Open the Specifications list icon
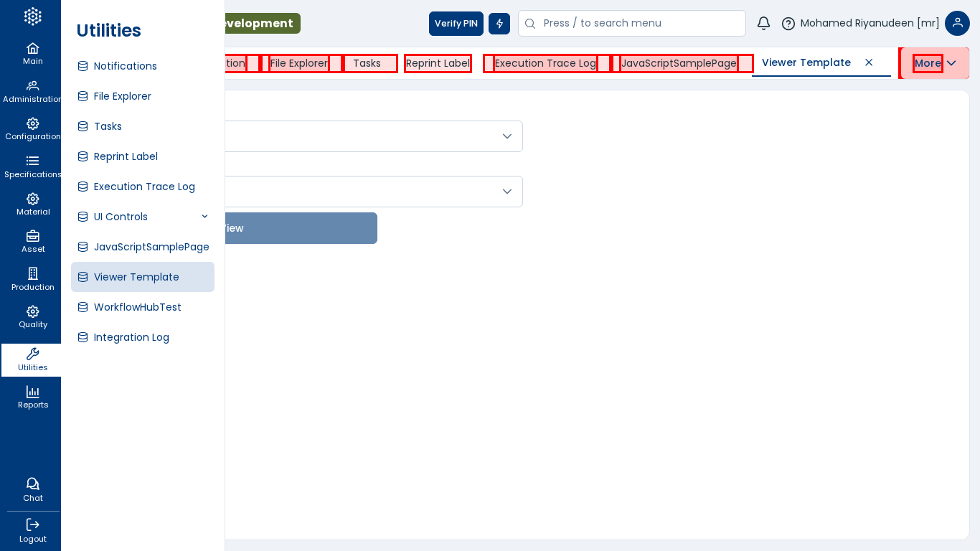The height and width of the screenshot is (551, 980). (x=32, y=161)
